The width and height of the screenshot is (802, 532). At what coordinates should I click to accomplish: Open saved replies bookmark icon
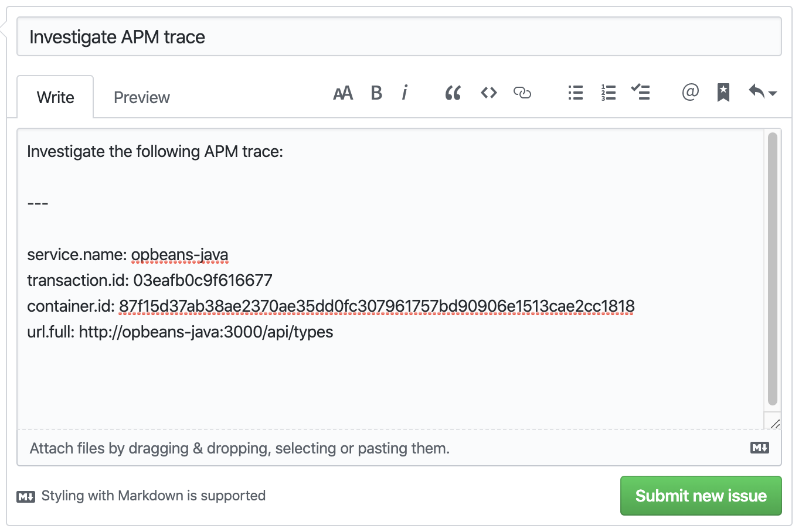point(723,93)
